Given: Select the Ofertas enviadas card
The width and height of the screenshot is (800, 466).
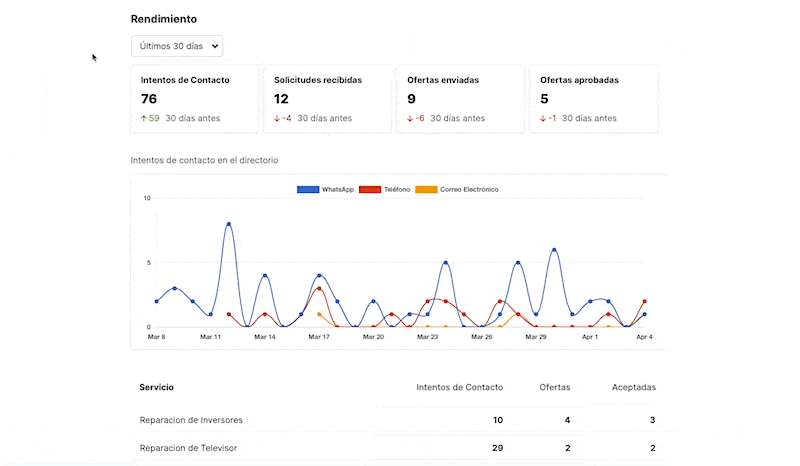Looking at the screenshot, I should point(459,99).
